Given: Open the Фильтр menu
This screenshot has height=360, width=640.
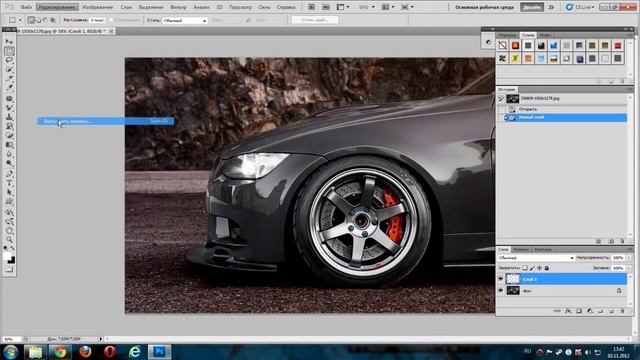Looking at the screenshot, I should click(x=178, y=7).
